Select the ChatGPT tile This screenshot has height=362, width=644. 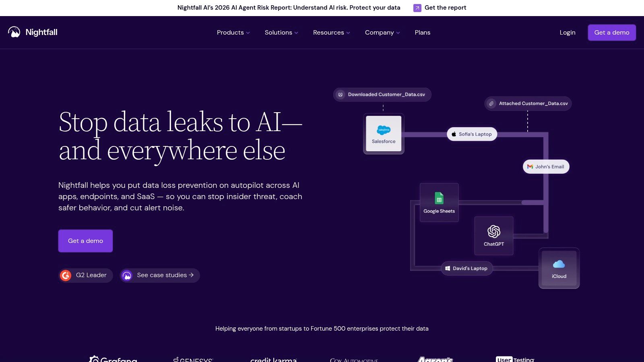point(494,236)
